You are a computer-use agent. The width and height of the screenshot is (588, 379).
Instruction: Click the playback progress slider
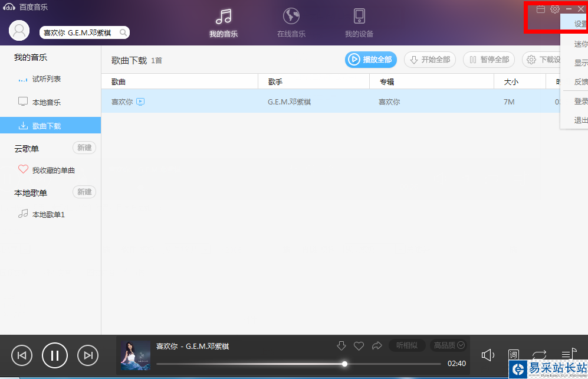point(298,364)
